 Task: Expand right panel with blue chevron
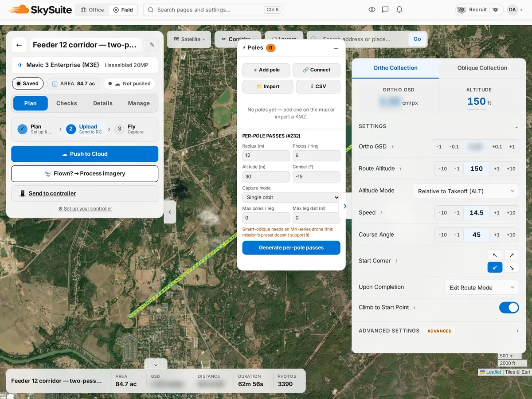click(x=345, y=206)
